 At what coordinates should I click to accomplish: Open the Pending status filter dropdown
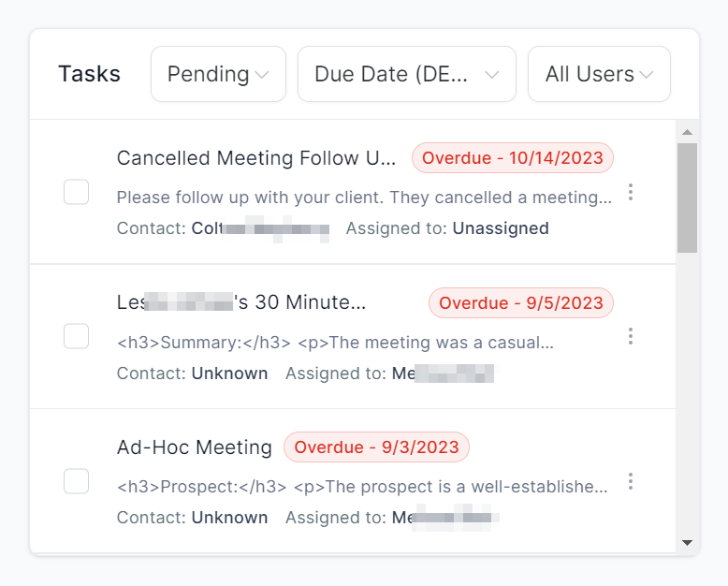click(218, 74)
